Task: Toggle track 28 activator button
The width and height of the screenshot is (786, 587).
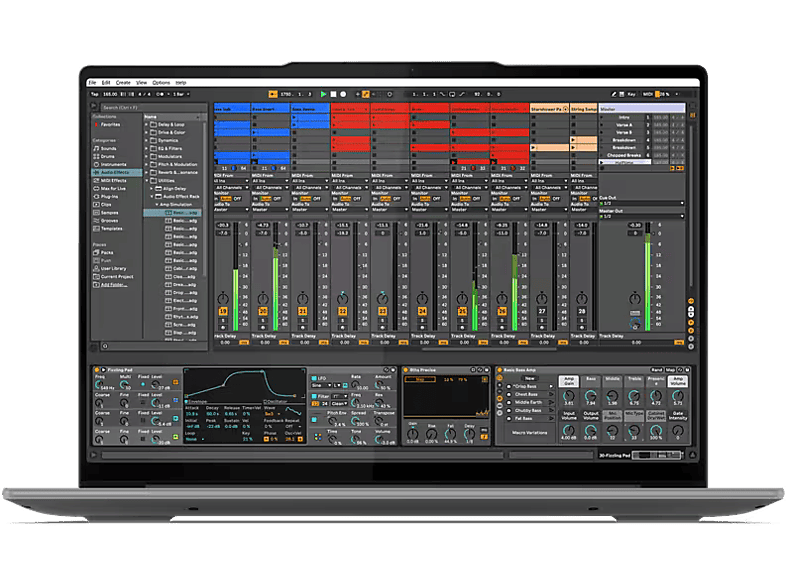Action: 582,311
